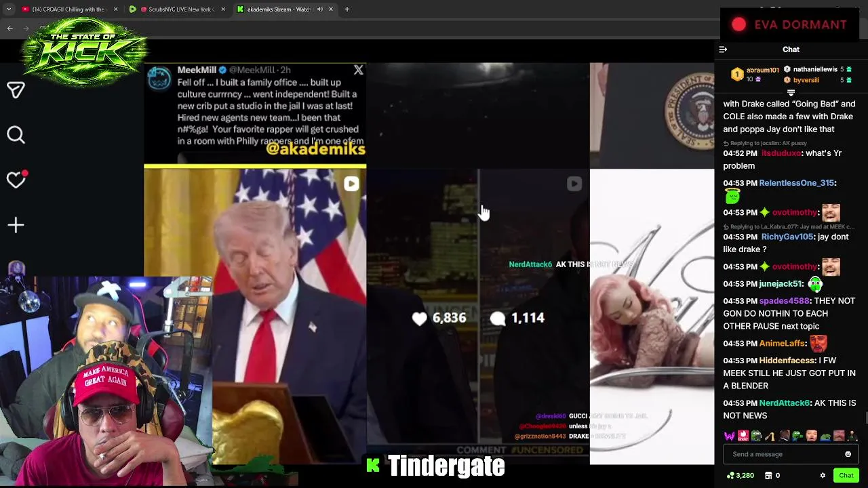Click the reel icon on Trump video post

(351, 184)
